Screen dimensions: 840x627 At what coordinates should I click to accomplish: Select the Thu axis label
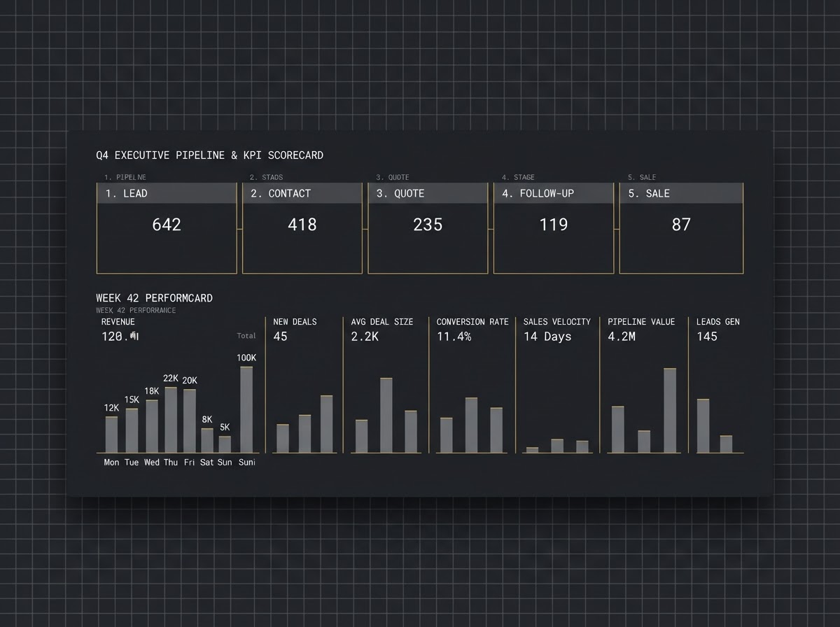click(x=171, y=462)
